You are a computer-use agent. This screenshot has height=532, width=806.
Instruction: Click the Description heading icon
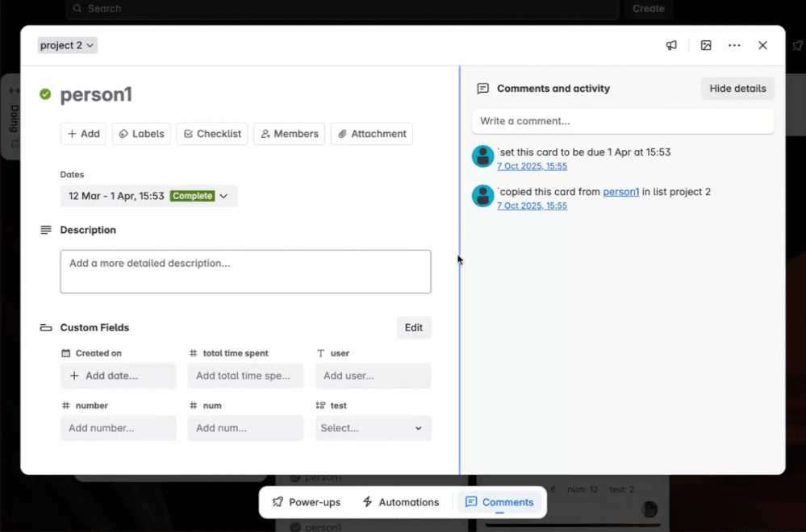click(46, 230)
